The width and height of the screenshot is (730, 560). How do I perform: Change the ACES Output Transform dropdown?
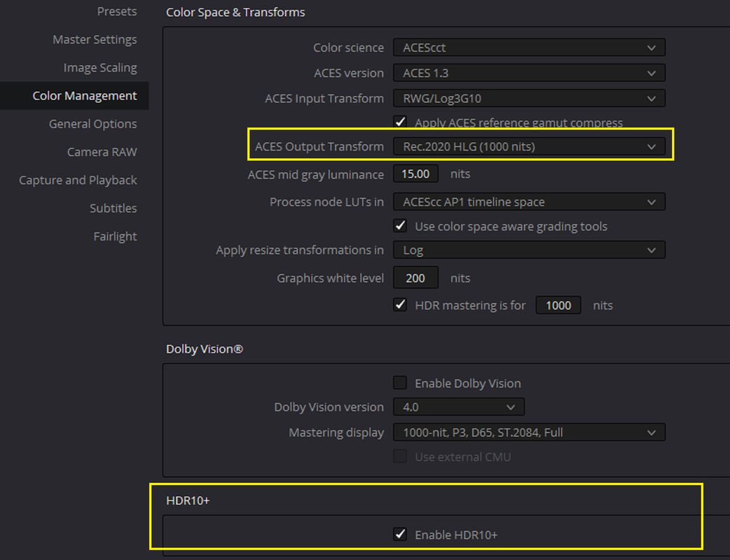coord(529,146)
